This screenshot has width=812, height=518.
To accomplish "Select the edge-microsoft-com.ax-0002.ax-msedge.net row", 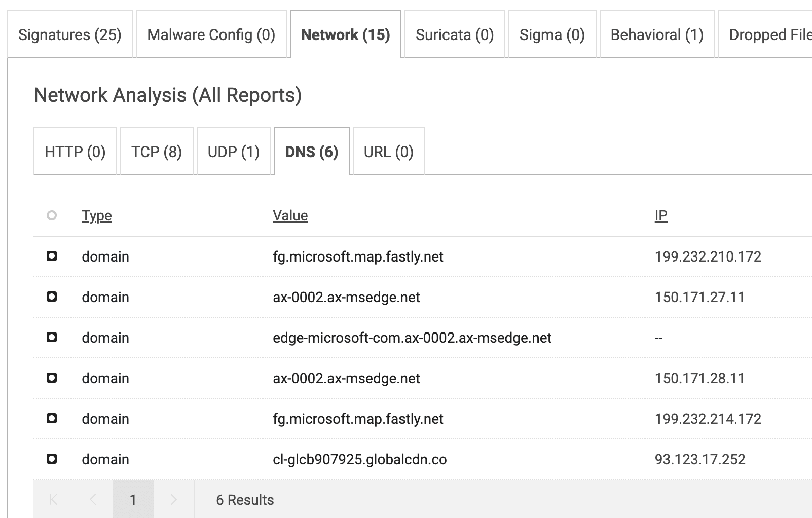I will (51, 338).
